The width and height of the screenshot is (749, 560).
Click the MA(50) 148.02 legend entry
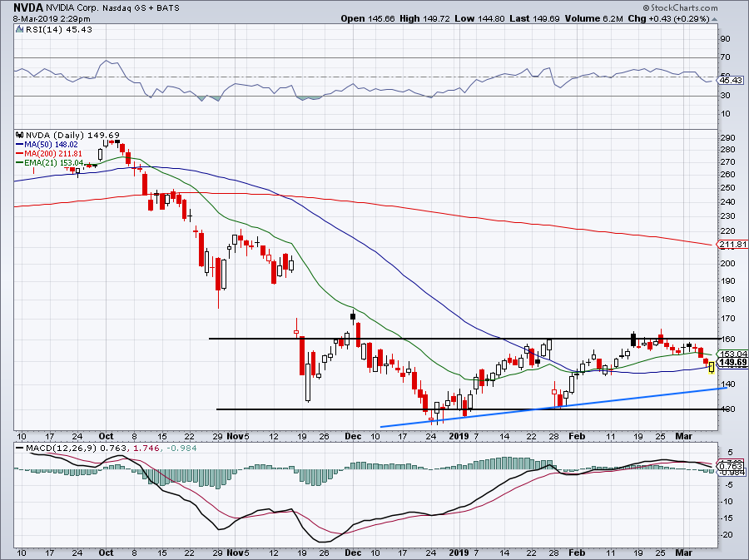click(51, 145)
